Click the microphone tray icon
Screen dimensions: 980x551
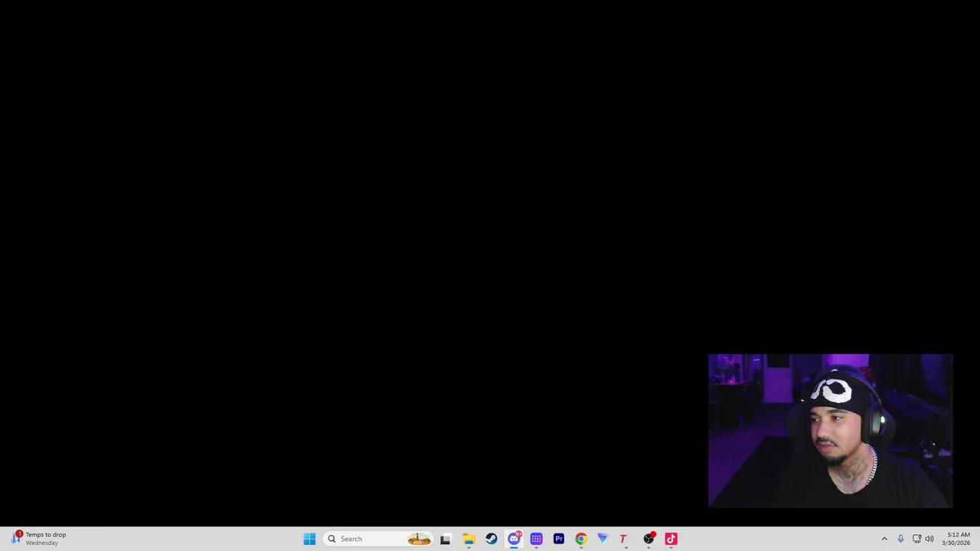point(900,539)
